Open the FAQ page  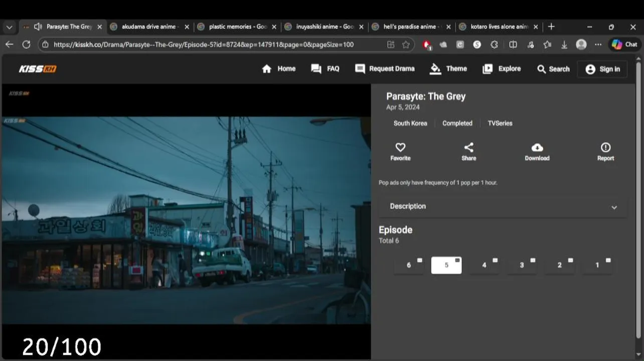click(325, 69)
